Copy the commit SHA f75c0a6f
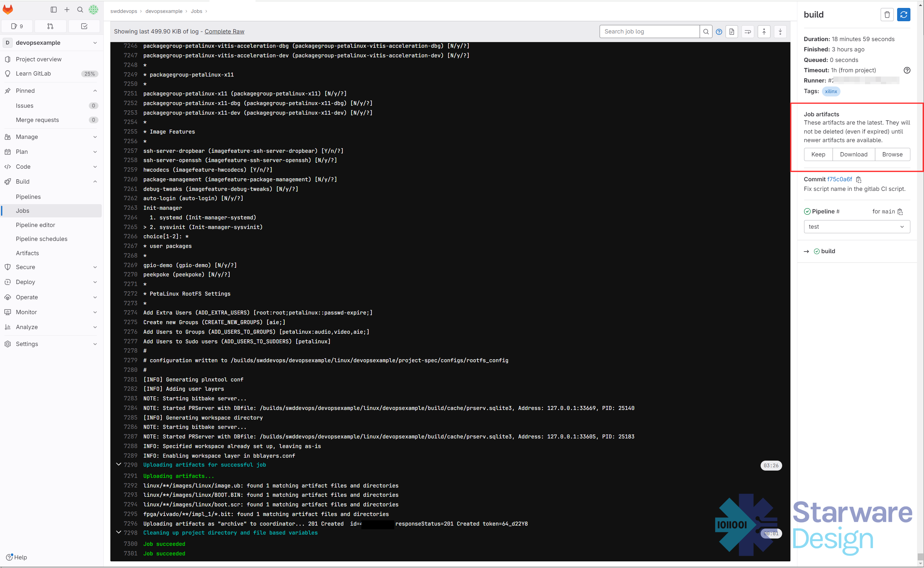This screenshot has height=568, width=924. (859, 180)
